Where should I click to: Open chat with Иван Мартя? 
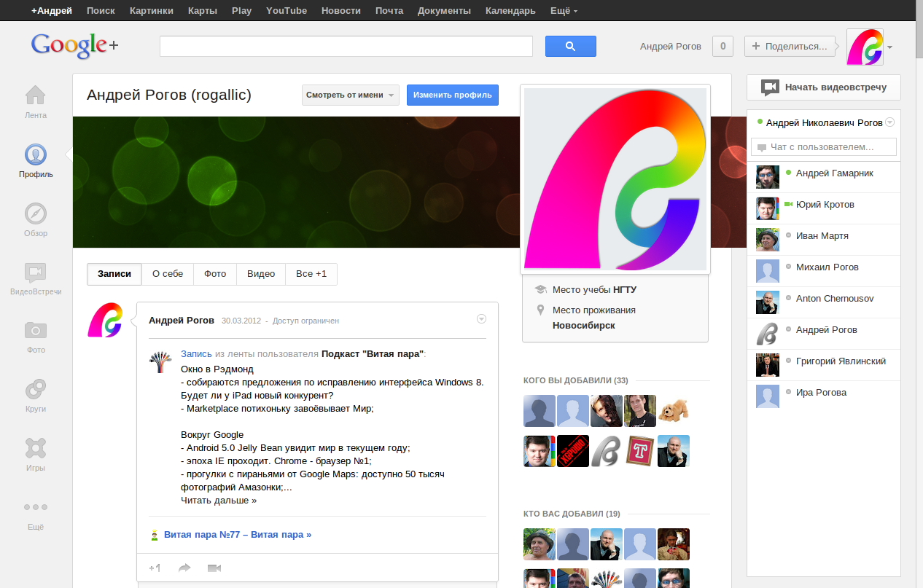click(824, 240)
